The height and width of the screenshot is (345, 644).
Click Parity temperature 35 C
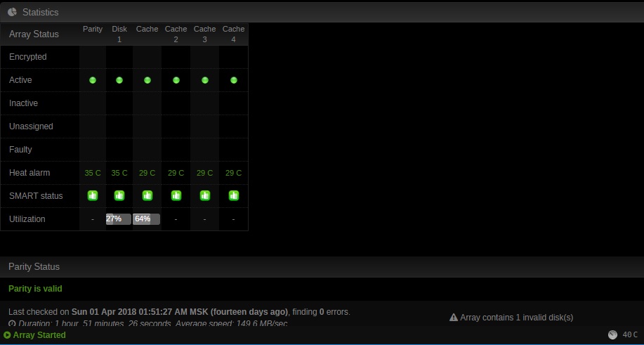coord(93,174)
